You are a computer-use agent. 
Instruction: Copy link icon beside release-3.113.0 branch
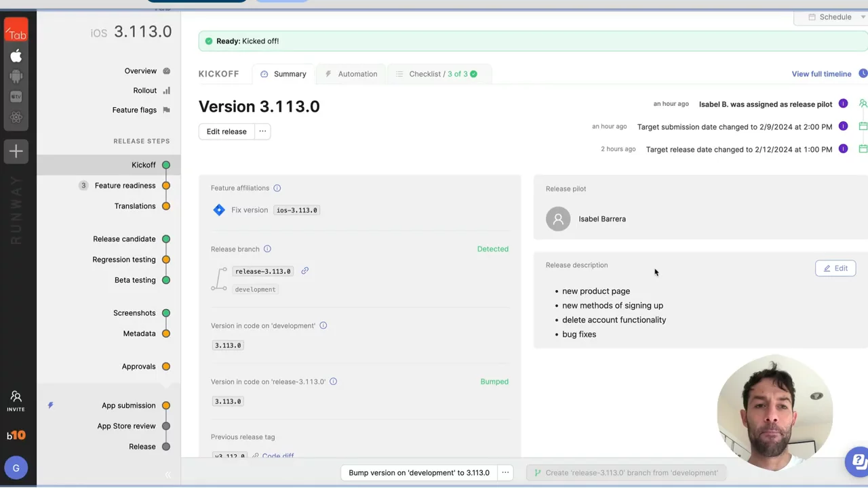[304, 271]
